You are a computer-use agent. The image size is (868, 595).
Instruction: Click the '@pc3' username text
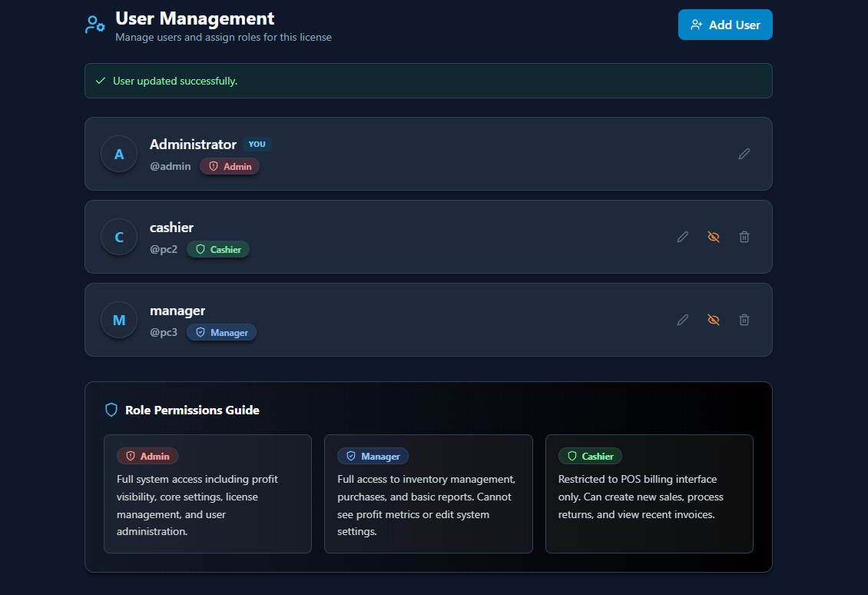coord(164,332)
